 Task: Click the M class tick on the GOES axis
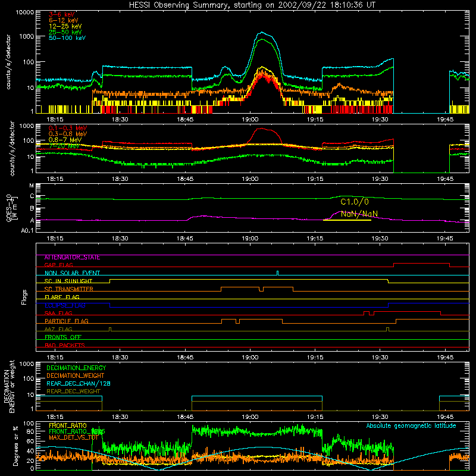(x=32, y=186)
